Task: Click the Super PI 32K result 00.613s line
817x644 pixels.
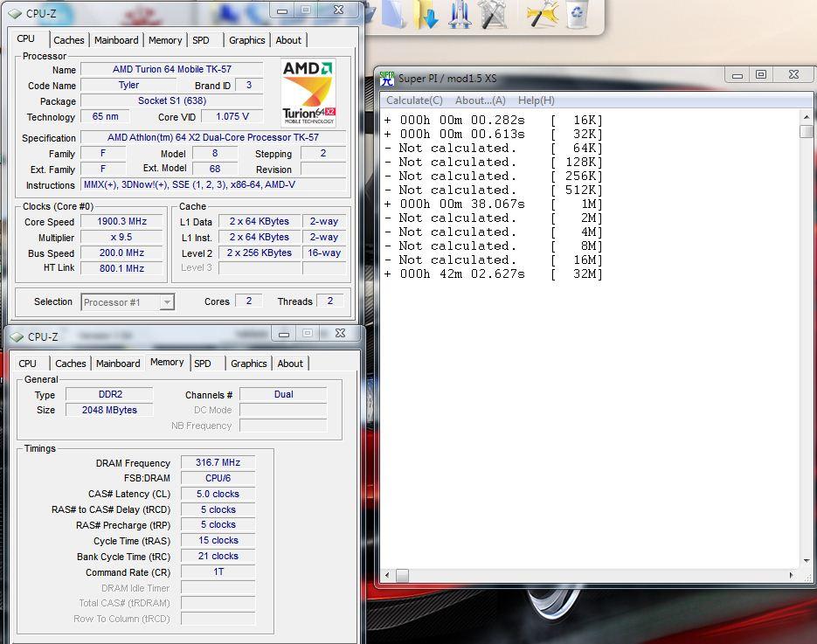Action: point(494,135)
